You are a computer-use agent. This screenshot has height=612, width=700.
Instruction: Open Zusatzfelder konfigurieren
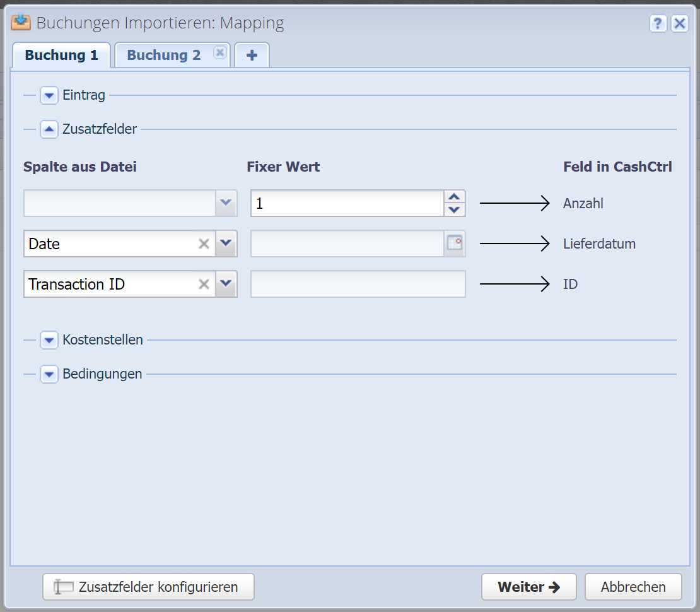(x=148, y=587)
